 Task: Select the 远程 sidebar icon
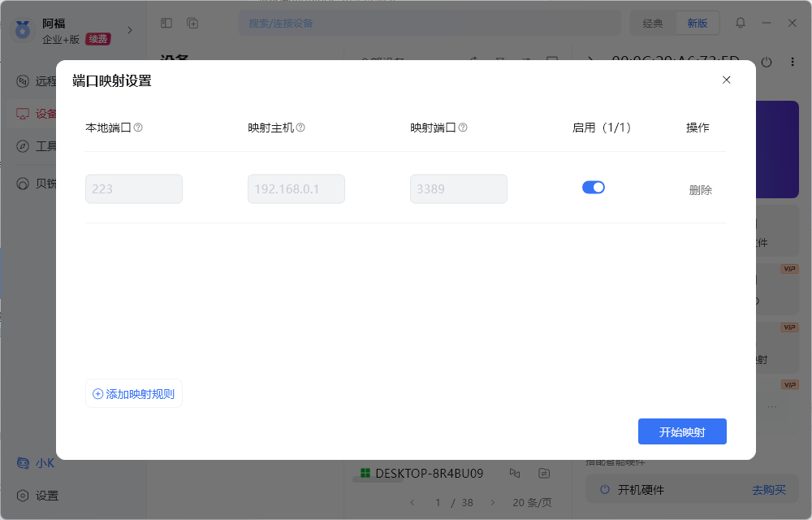[23, 80]
